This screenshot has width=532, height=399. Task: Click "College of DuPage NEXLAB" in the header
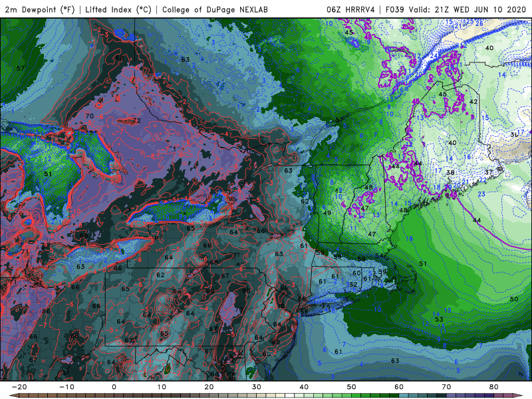point(215,9)
